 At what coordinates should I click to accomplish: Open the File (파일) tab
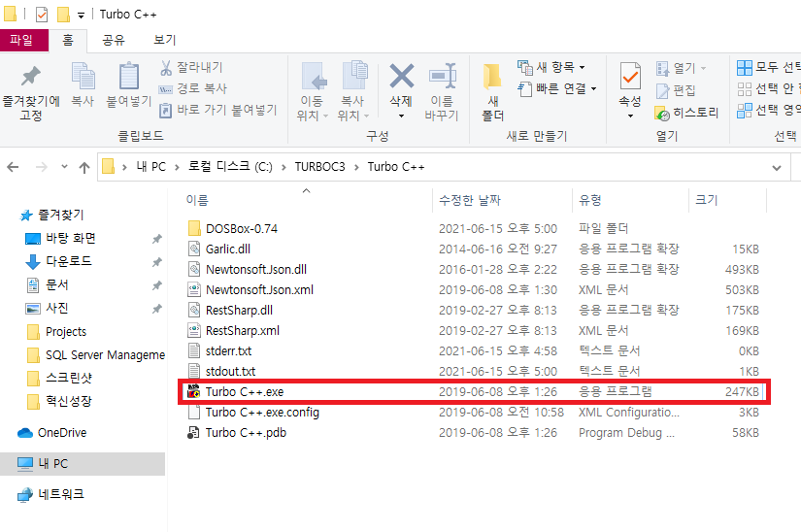point(23,40)
